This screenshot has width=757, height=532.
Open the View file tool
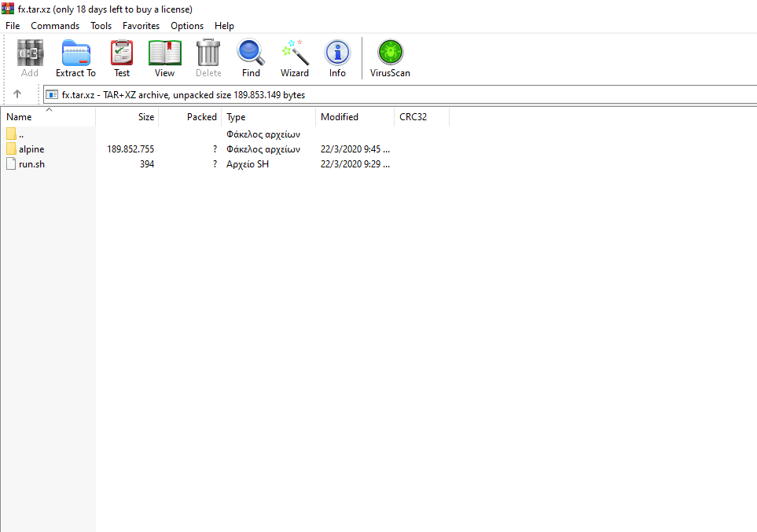point(164,53)
